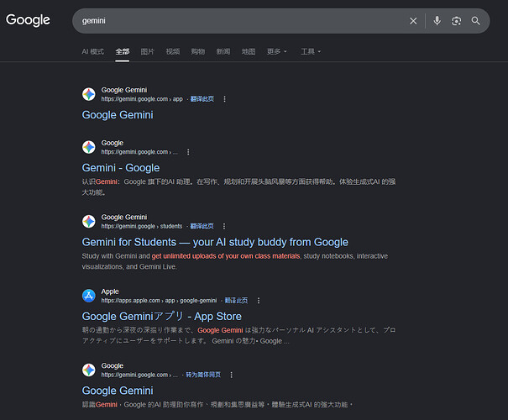
Task: Start voice search with the microphone icon
Action: (437, 21)
